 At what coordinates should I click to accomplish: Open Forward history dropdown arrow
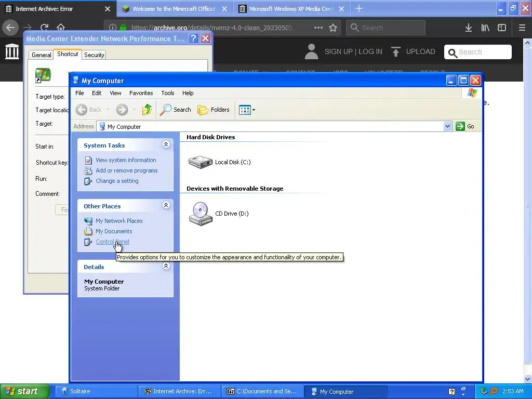tap(134, 110)
